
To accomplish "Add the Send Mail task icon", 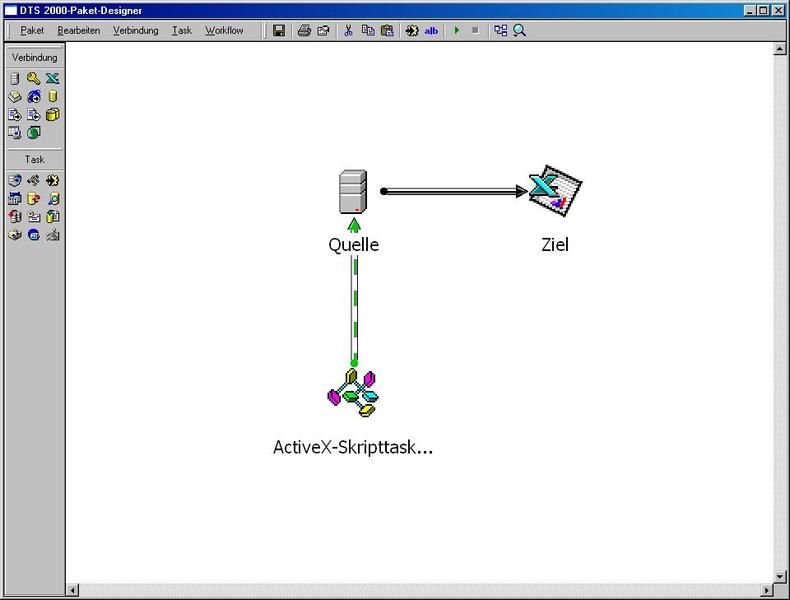I will click(x=34, y=217).
